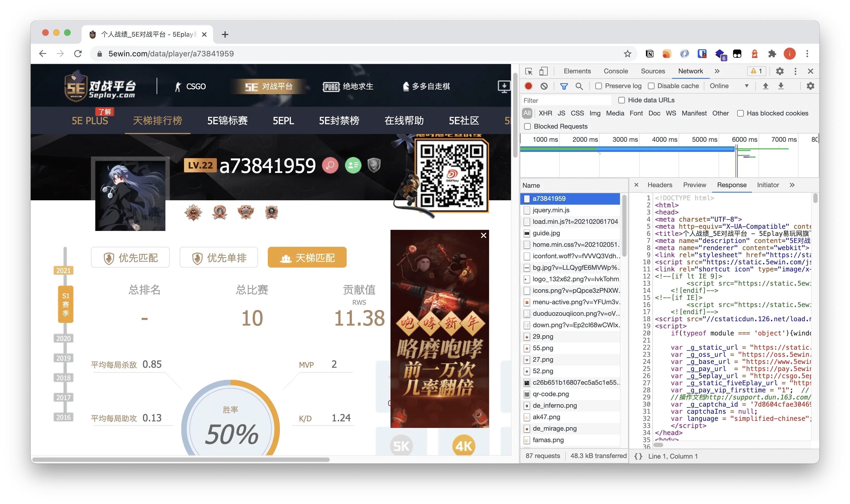The image size is (850, 504).
Task: Open 5E PLUS nav link
Action: (x=90, y=121)
